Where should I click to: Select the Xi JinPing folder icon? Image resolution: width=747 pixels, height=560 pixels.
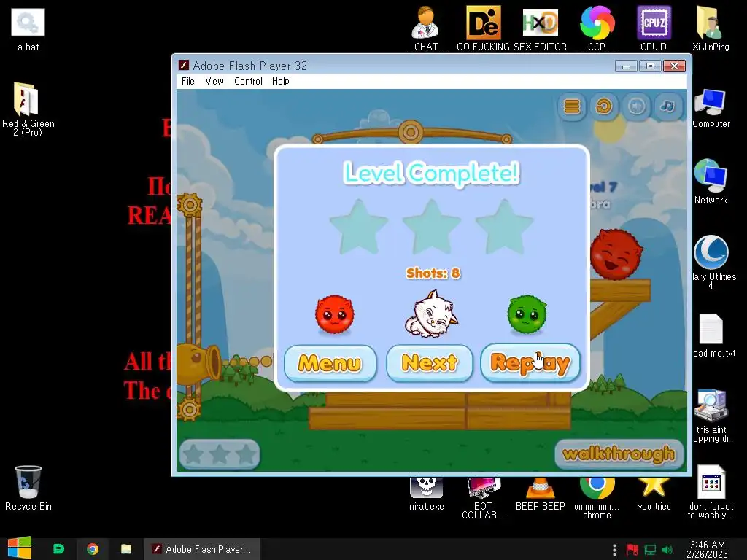pos(711,28)
